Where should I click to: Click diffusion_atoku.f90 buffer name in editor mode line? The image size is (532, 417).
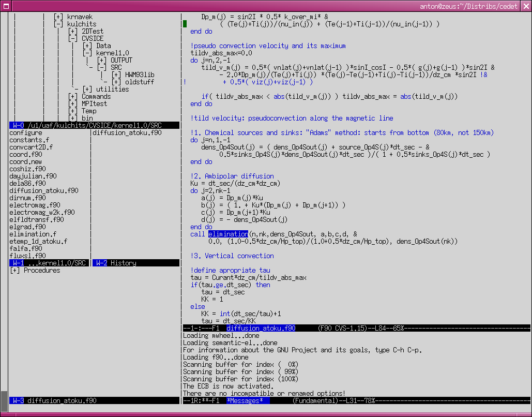tap(261, 329)
